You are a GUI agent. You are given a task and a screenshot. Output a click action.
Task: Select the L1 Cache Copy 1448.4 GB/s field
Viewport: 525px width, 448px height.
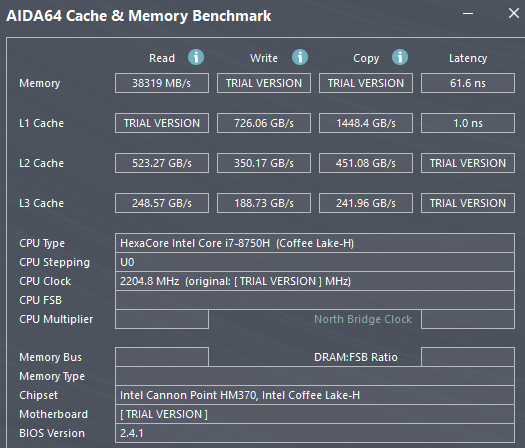[366, 123]
